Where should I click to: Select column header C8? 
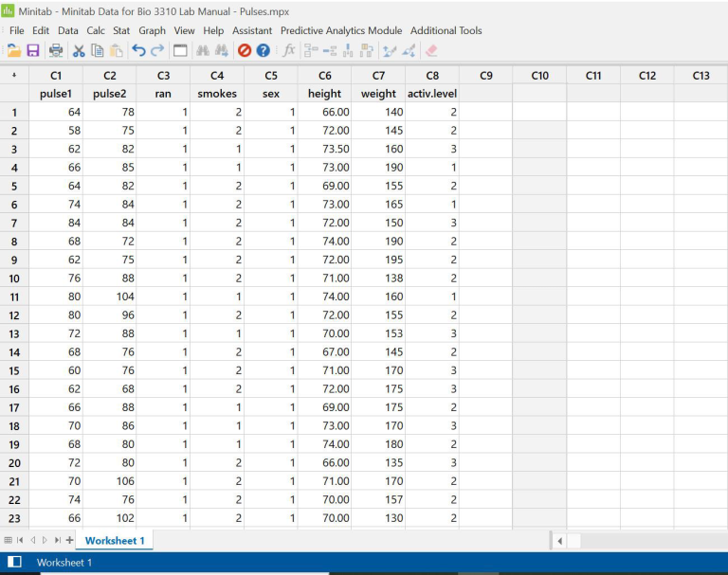[x=432, y=76]
